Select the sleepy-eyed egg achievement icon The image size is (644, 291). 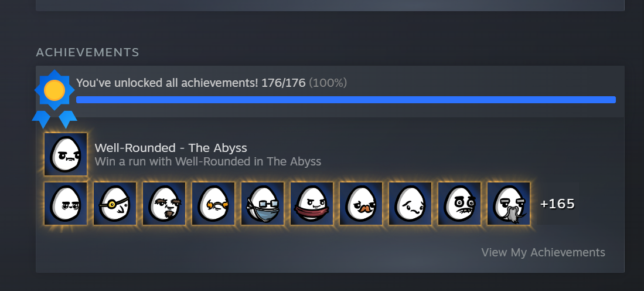66,204
